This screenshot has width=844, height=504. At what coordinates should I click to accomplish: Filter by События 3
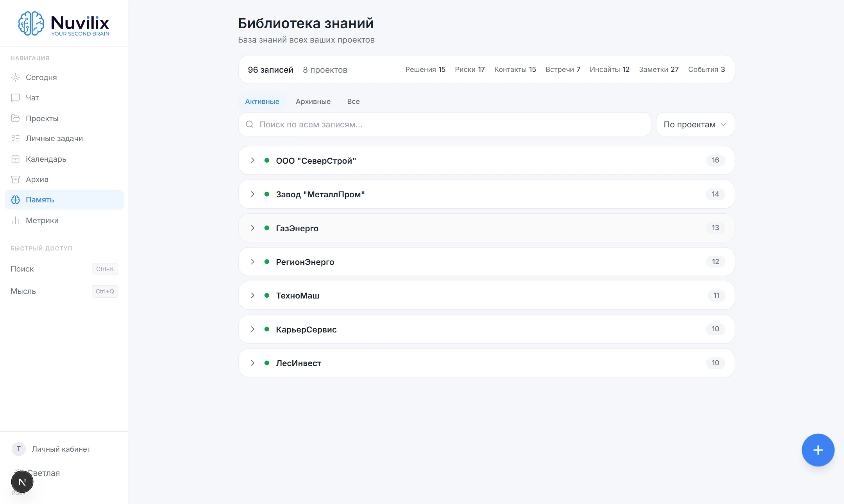(706, 70)
